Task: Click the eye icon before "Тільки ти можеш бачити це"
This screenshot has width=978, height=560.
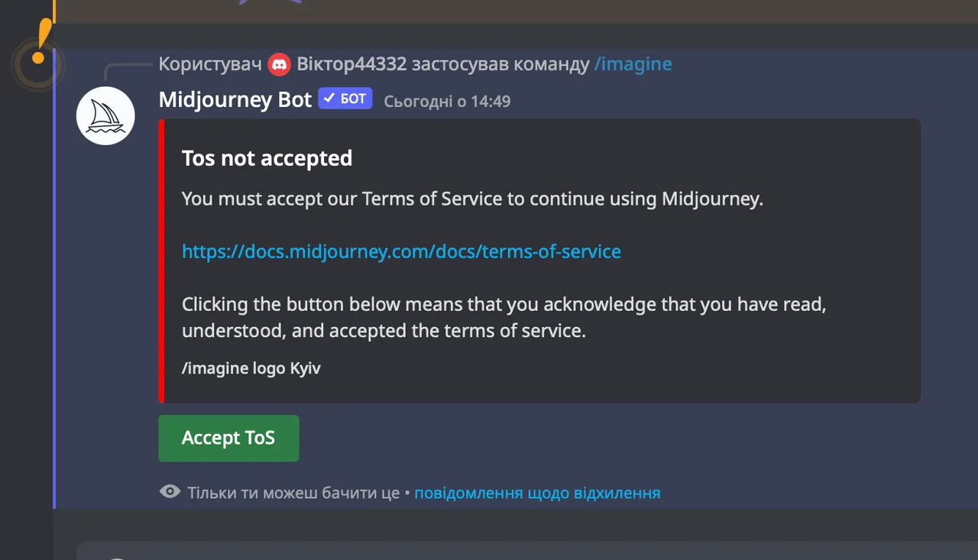Action: pos(170,492)
